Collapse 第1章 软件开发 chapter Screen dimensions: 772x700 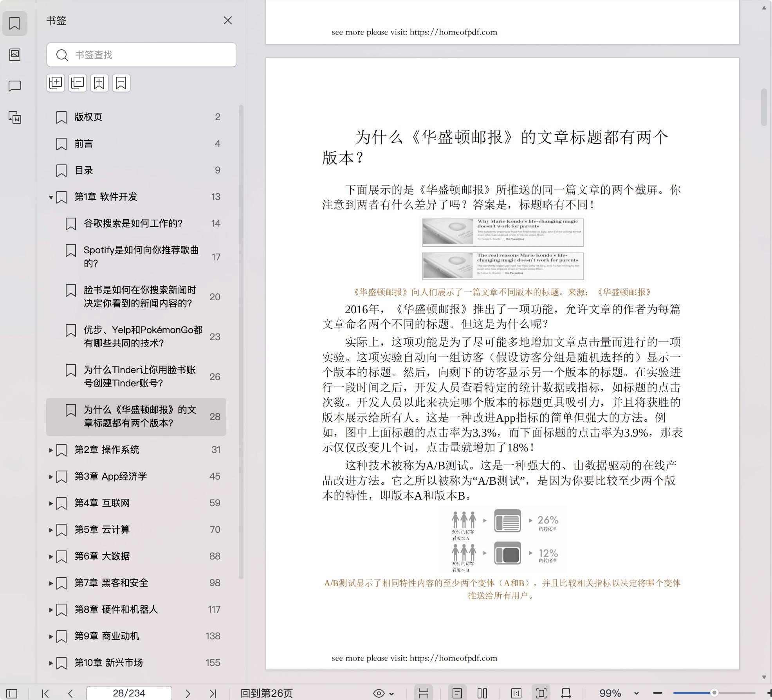51,197
